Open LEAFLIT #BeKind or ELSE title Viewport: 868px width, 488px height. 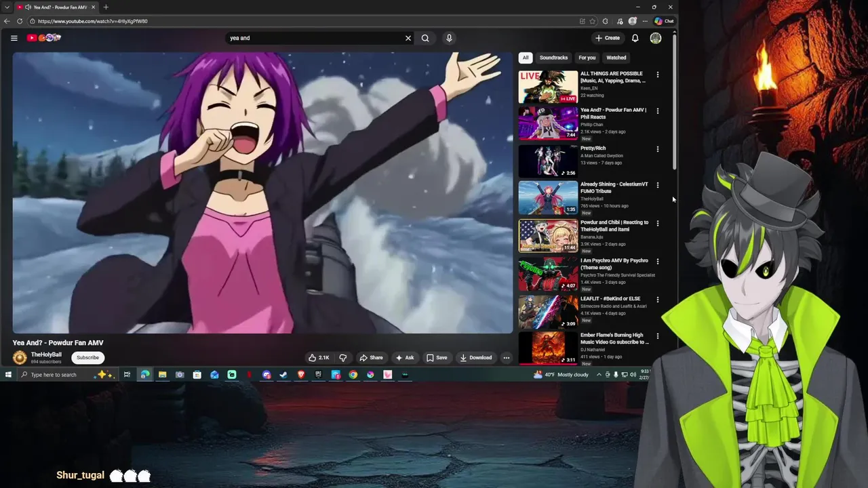click(x=610, y=298)
